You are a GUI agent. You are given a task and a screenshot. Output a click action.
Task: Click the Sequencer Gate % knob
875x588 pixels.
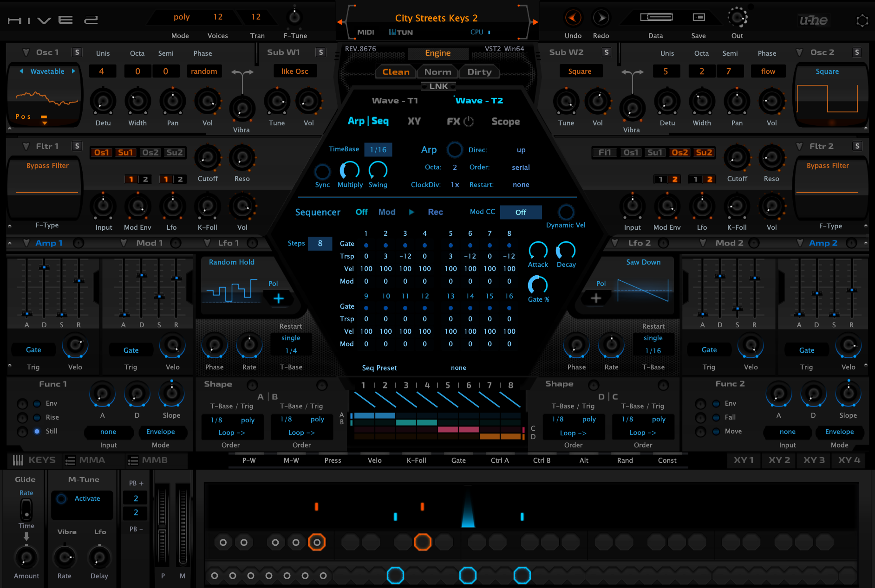point(538,284)
